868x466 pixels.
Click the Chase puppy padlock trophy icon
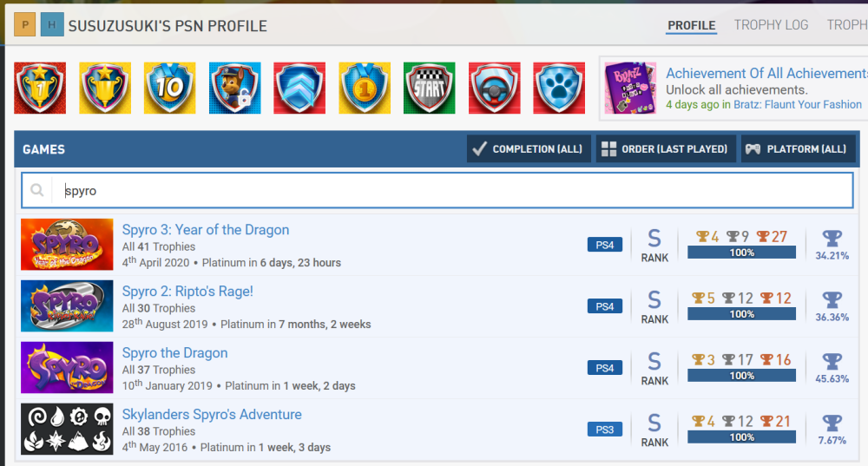coord(234,88)
